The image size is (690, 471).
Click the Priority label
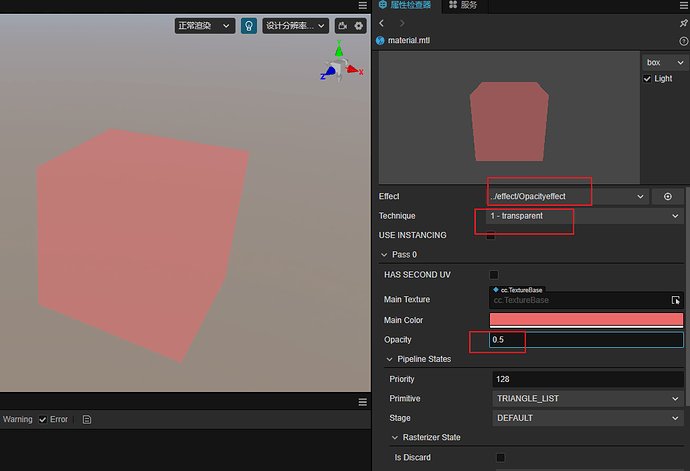[402, 379]
